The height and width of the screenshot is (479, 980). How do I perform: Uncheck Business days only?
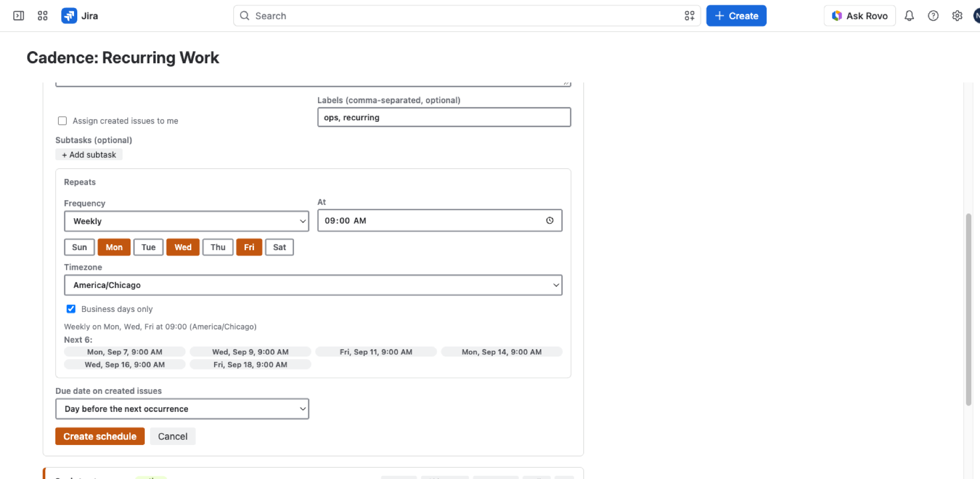point(71,309)
